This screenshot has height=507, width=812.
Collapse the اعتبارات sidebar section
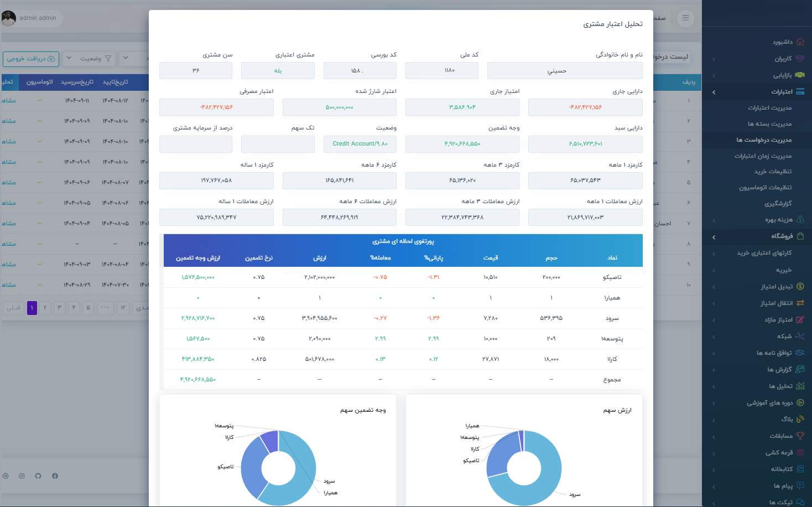[x=714, y=92]
